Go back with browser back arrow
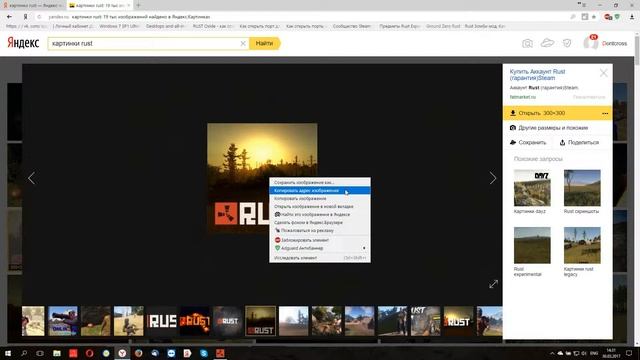640x360 pixels. click(x=9, y=17)
